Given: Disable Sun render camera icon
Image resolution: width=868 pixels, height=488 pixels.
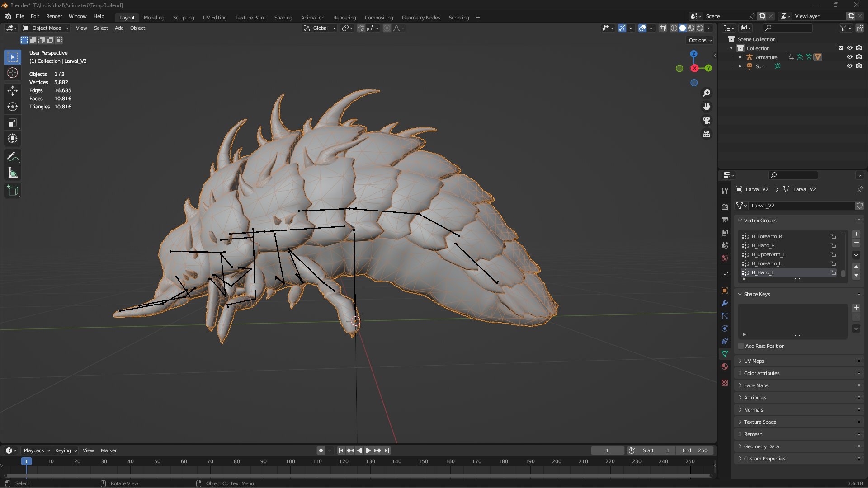Looking at the screenshot, I should (859, 66).
